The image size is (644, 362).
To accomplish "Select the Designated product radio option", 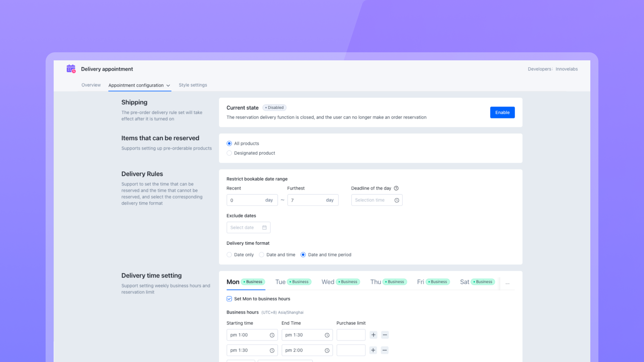I will [x=229, y=153].
